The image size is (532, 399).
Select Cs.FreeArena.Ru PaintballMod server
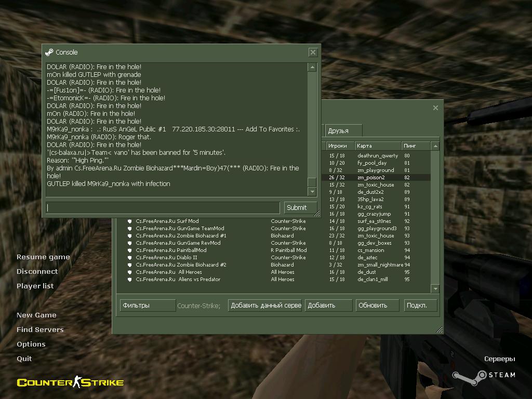coord(273,250)
